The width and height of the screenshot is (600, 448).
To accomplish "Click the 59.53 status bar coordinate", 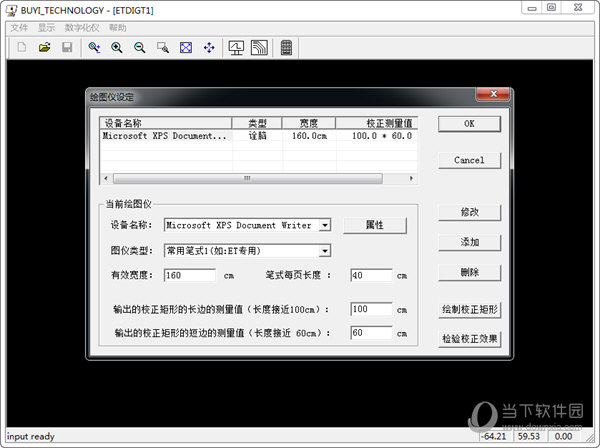I will click(x=529, y=437).
